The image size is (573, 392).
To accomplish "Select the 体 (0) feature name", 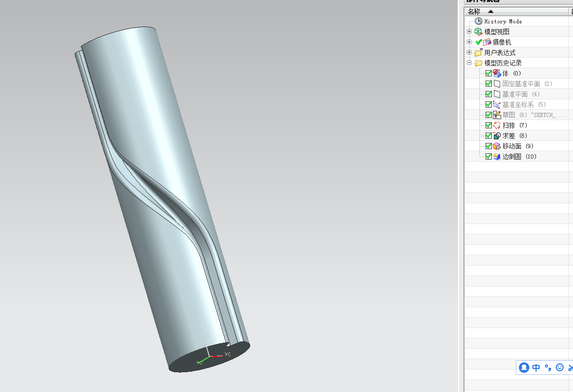I will click(512, 73).
